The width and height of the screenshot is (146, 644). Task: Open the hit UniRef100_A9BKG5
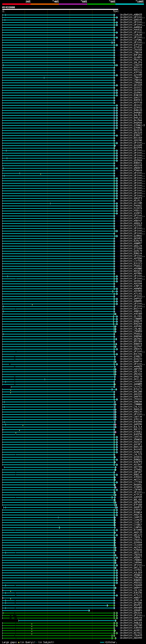[x=131, y=15]
